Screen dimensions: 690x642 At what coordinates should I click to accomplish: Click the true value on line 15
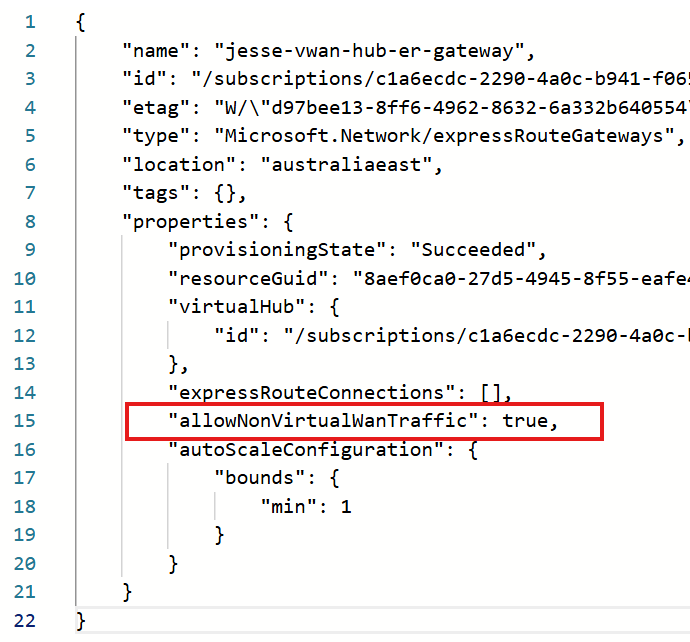525,421
